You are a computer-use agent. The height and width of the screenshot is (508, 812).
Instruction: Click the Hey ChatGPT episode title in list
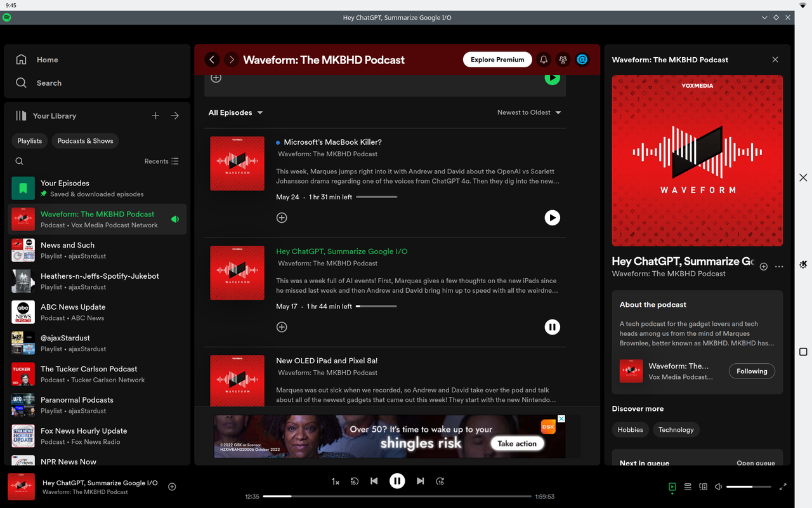(x=342, y=251)
